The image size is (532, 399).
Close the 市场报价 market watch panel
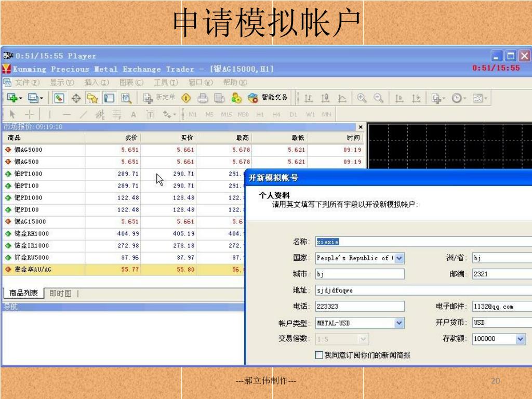point(361,127)
